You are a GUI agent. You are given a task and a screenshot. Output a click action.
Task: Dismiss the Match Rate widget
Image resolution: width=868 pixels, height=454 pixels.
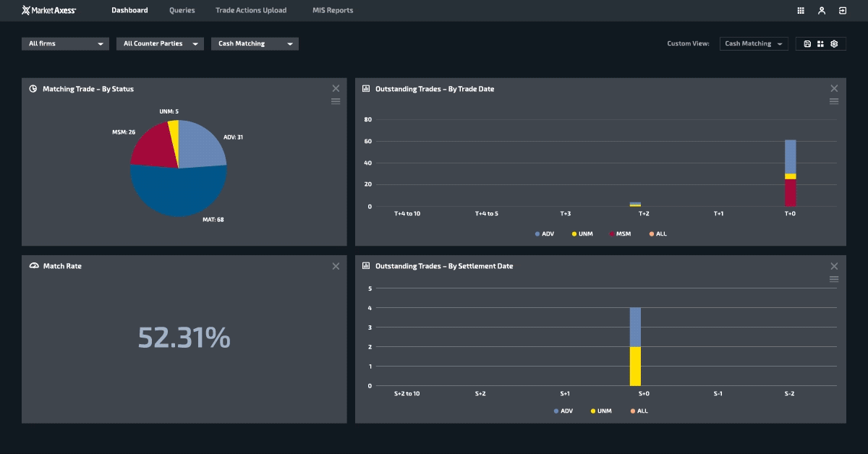coord(336,266)
